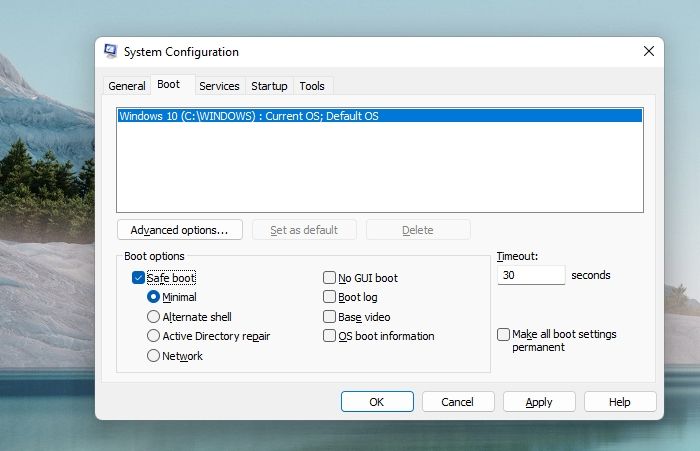Uncheck the Safe boot checkbox

[x=138, y=278]
